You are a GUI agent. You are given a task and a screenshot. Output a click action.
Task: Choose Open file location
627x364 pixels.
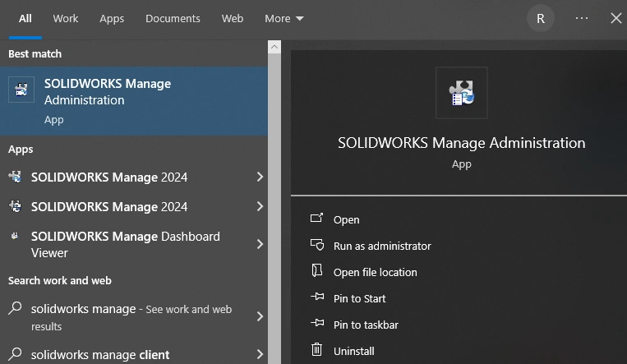tap(375, 273)
